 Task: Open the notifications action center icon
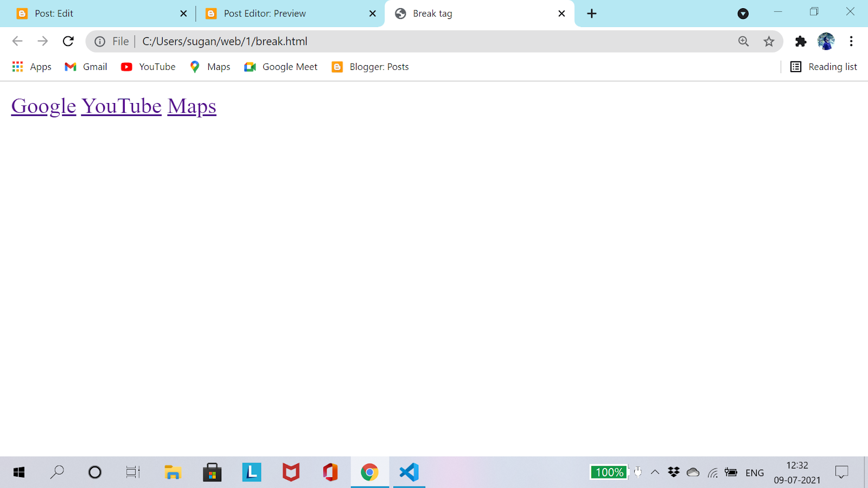(x=841, y=472)
